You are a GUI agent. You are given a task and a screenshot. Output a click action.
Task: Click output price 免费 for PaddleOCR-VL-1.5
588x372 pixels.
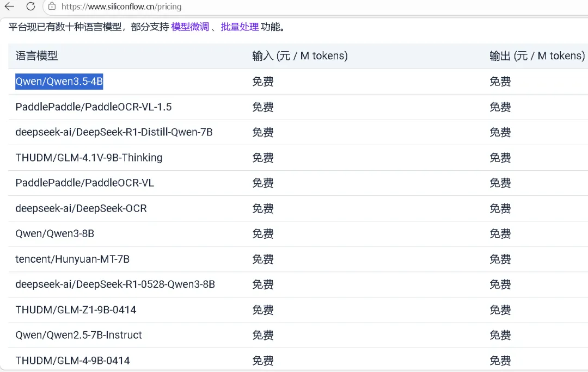click(500, 107)
